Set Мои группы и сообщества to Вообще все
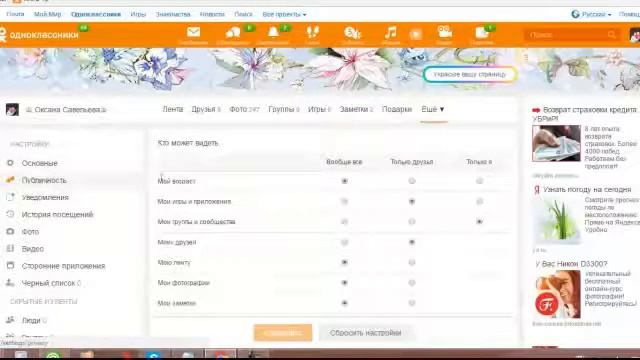The height and width of the screenshot is (360, 640). coord(344,222)
